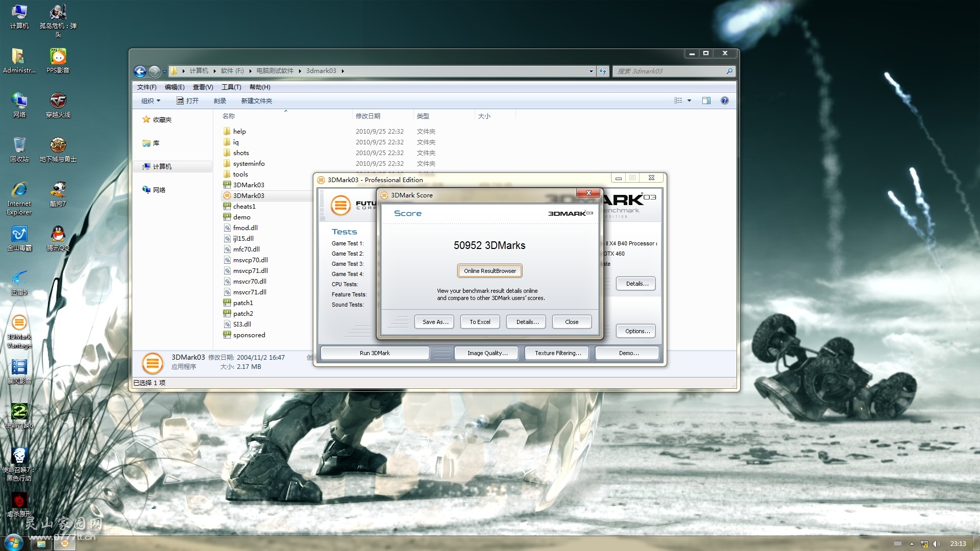Click the Texture Filtering... button

point(557,353)
